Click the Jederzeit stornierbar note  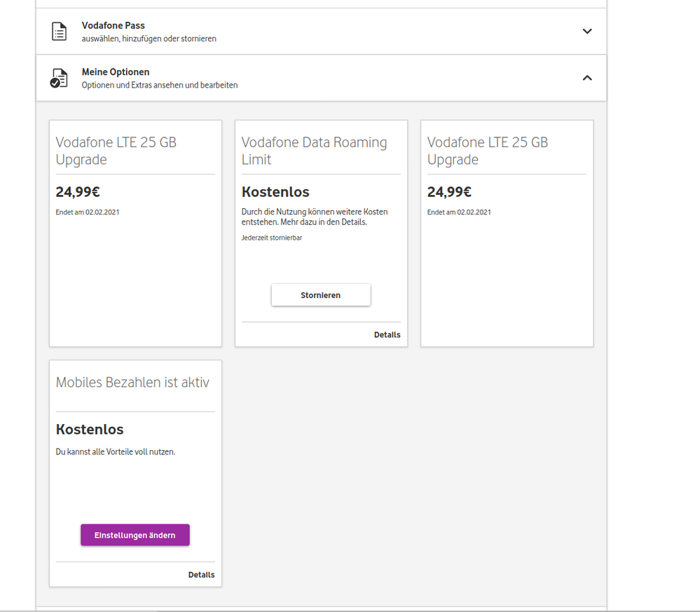point(272,238)
